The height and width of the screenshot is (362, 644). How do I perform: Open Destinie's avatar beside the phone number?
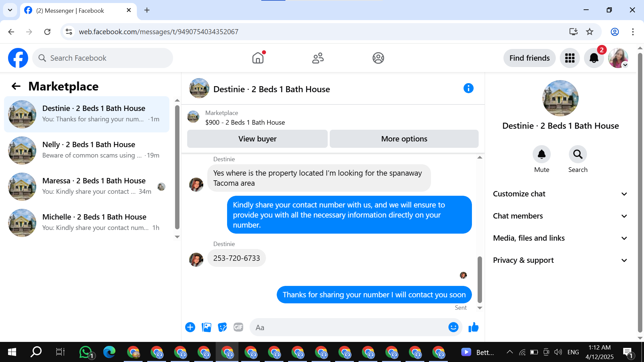196,260
